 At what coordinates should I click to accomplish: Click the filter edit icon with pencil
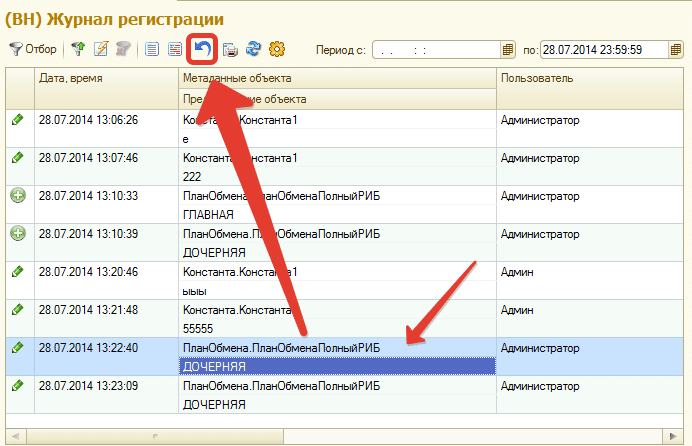coord(100,48)
